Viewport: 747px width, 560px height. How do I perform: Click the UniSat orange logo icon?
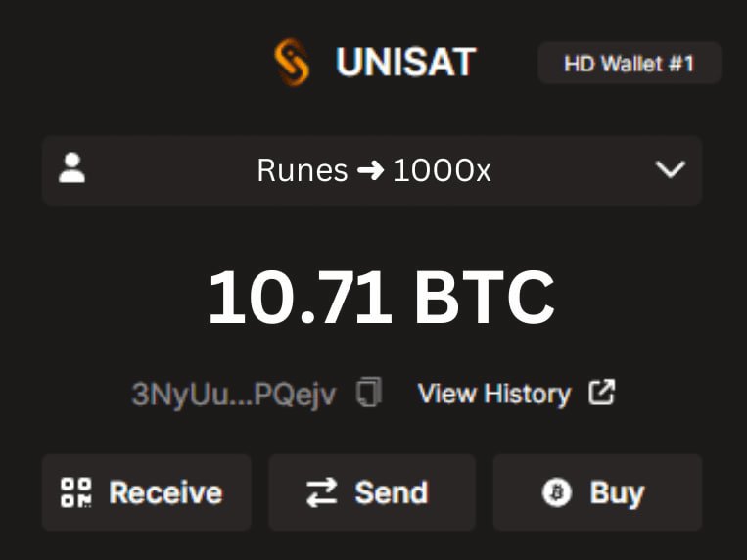(292, 63)
